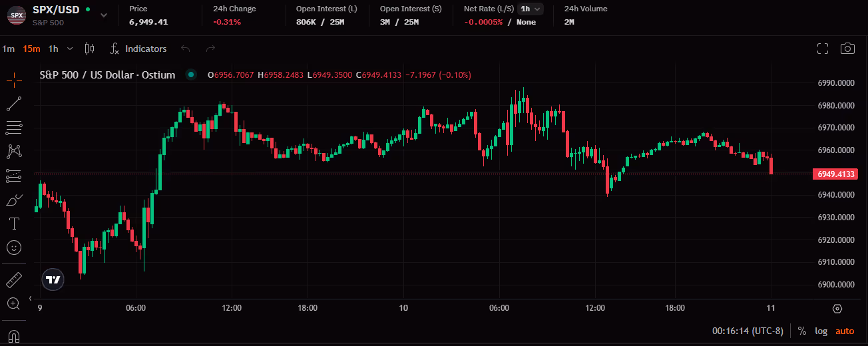Select the brush drawing tool
This screenshot has height=346, width=868.
(x=13, y=200)
